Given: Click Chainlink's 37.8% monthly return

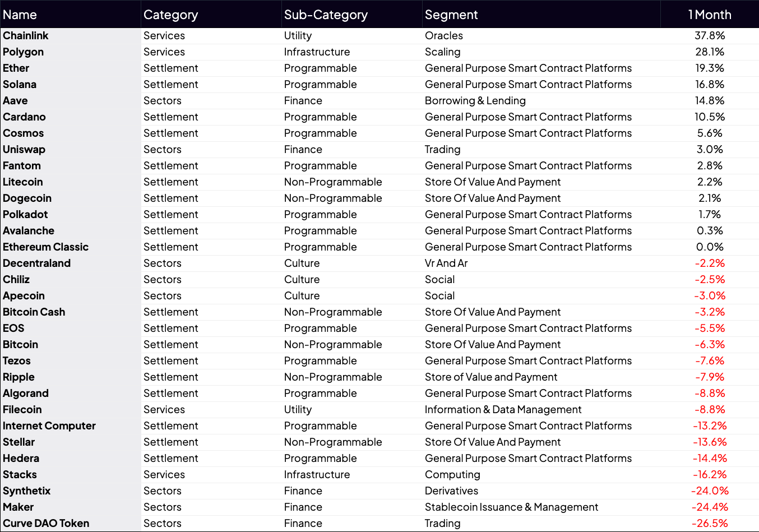Looking at the screenshot, I should 710,35.
